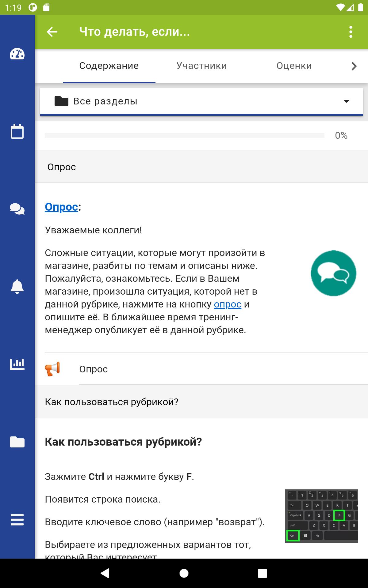Switch to the Участники tab
This screenshot has height=588, width=368.
pyautogui.click(x=201, y=66)
